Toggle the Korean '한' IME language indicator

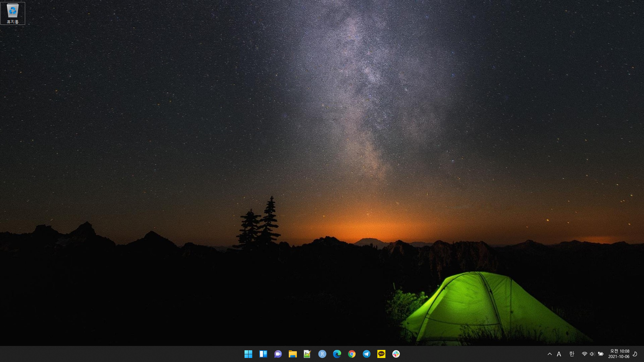point(572,354)
